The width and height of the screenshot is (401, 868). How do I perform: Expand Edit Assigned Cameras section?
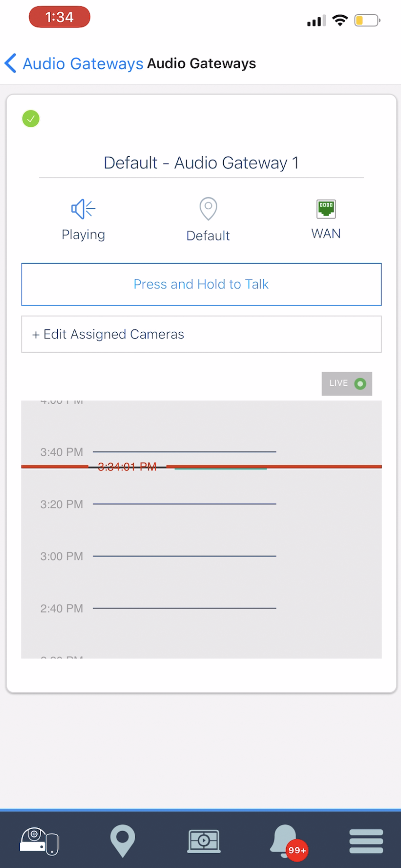(x=201, y=334)
